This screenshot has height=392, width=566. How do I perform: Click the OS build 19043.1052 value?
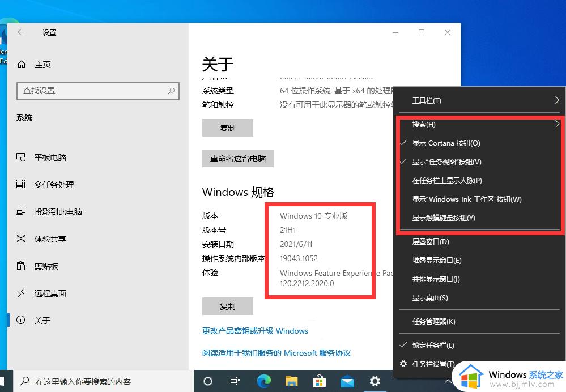(x=299, y=258)
